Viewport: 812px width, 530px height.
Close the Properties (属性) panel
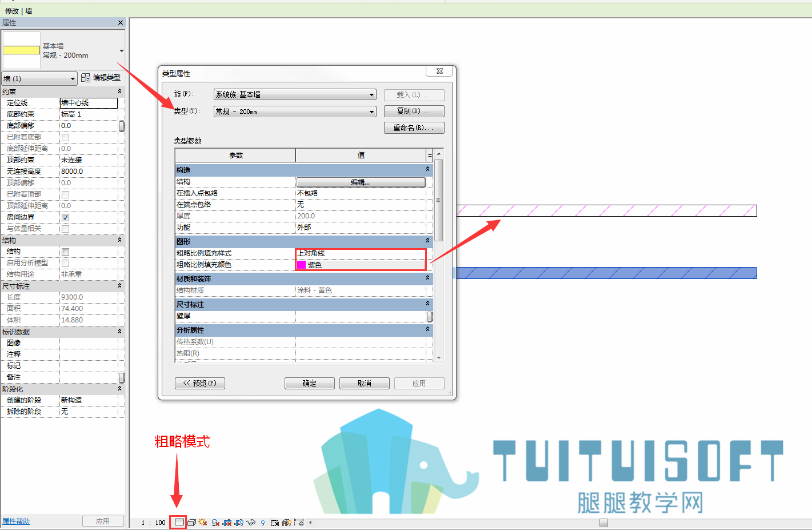tap(121, 22)
